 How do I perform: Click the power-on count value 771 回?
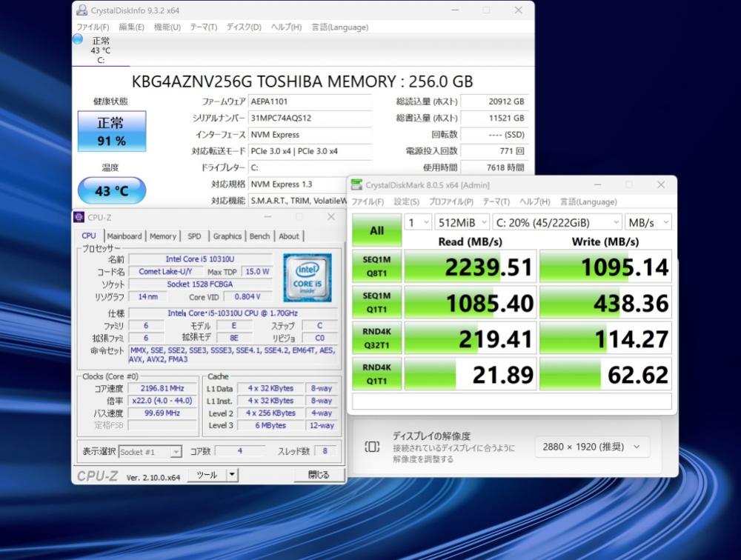(494, 151)
